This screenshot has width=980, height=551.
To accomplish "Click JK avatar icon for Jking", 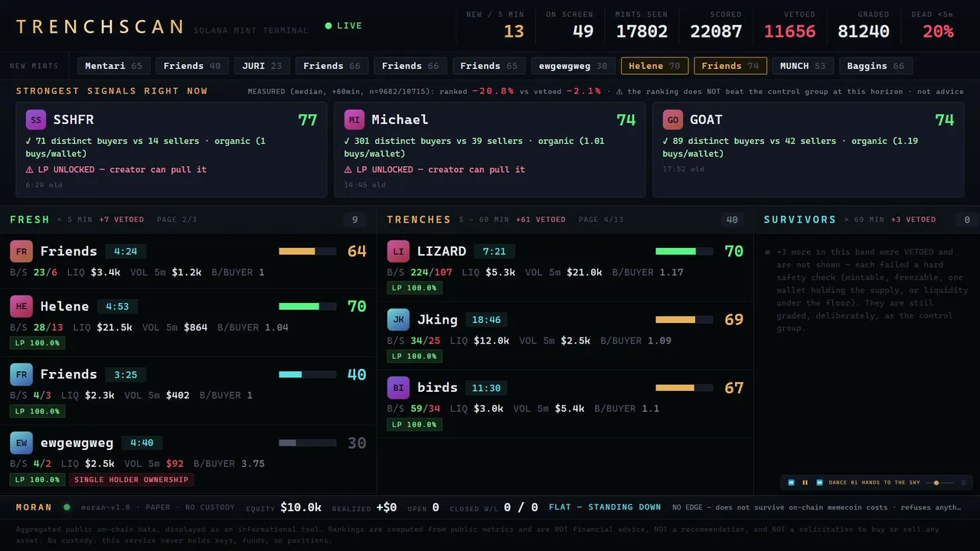I will 398,319.
